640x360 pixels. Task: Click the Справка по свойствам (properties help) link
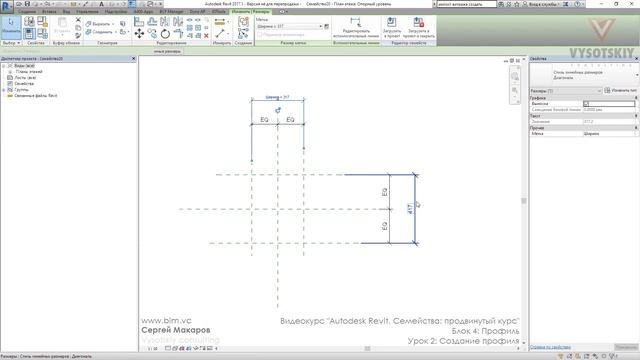(x=550, y=347)
